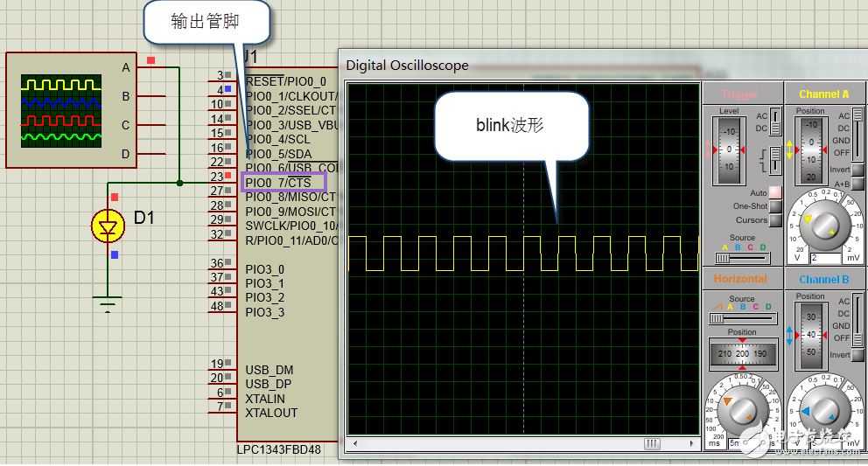Click the D1 component reference label
868x466 pixels.
click(143, 218)
